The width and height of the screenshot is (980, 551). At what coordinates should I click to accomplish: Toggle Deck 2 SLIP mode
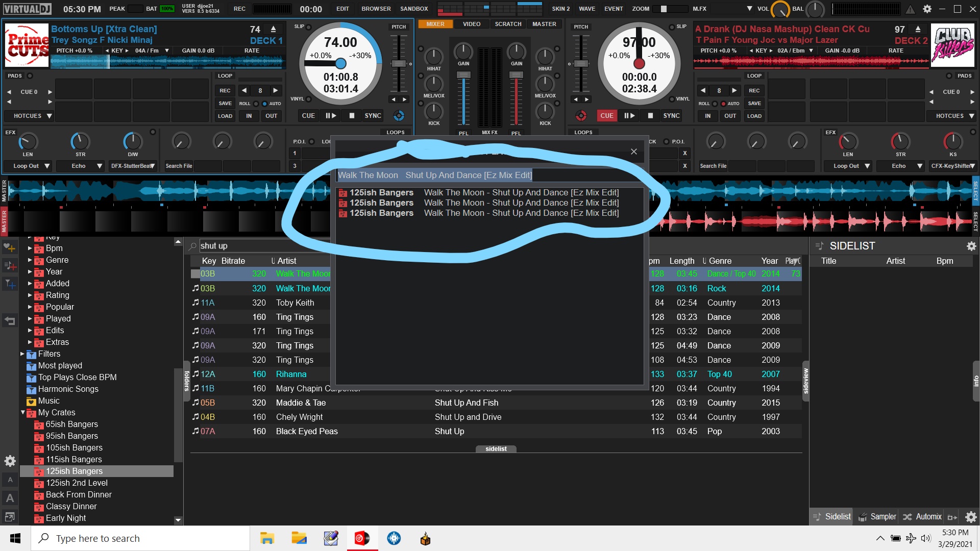[x=671, y=27]
